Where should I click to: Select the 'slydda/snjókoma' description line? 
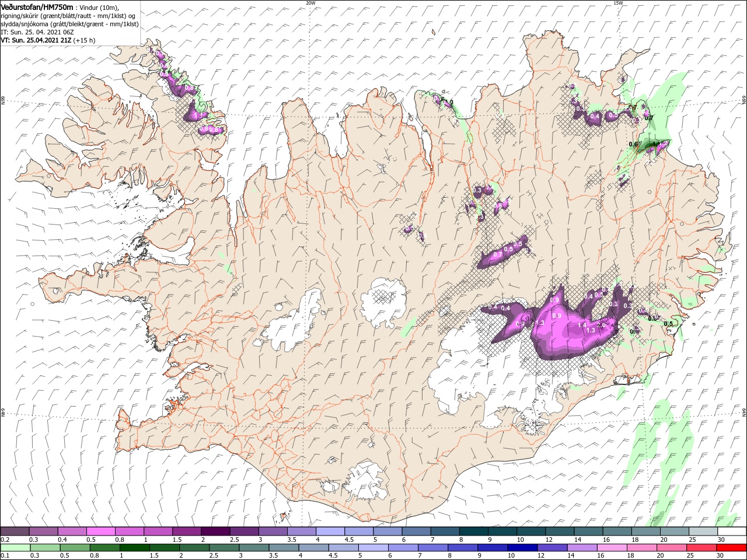click(x=69, y=24)
